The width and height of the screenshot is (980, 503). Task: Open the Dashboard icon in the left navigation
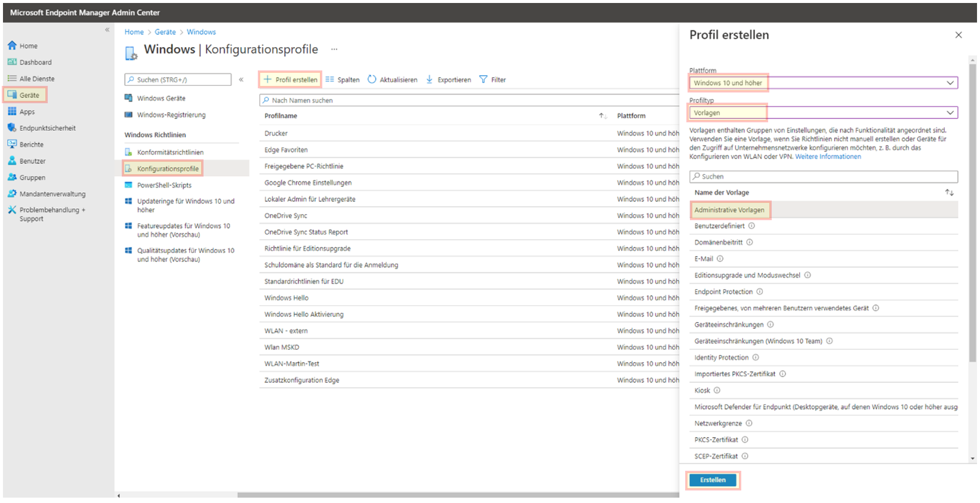(x=12, y=62)
